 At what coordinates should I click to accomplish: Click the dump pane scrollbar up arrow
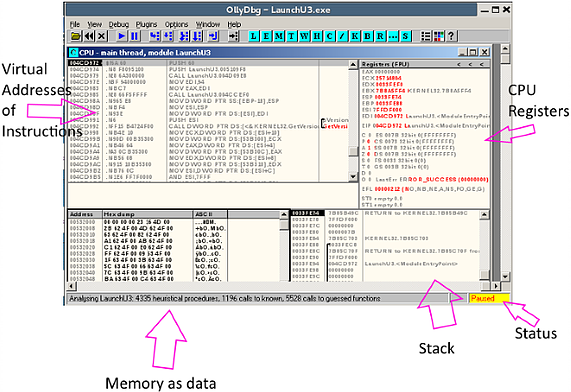[x=284, y=215]
